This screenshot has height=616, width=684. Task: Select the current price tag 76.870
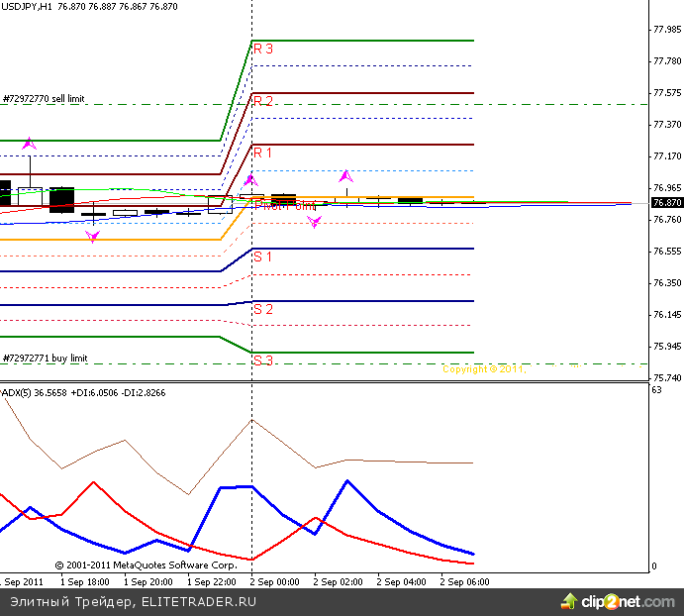[665, 203]
